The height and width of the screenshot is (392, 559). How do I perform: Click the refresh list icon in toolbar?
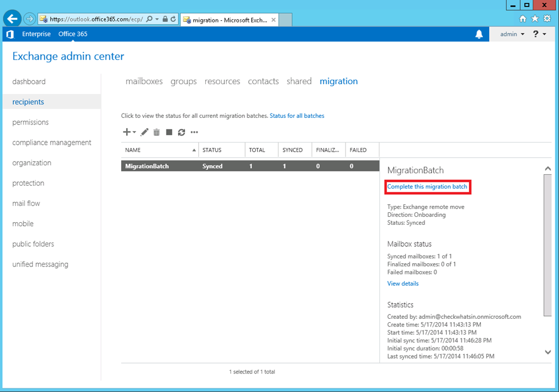(x=181, y=132)
